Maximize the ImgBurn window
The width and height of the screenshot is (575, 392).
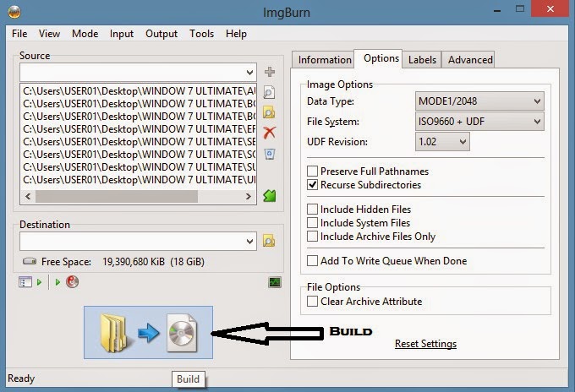520,8
